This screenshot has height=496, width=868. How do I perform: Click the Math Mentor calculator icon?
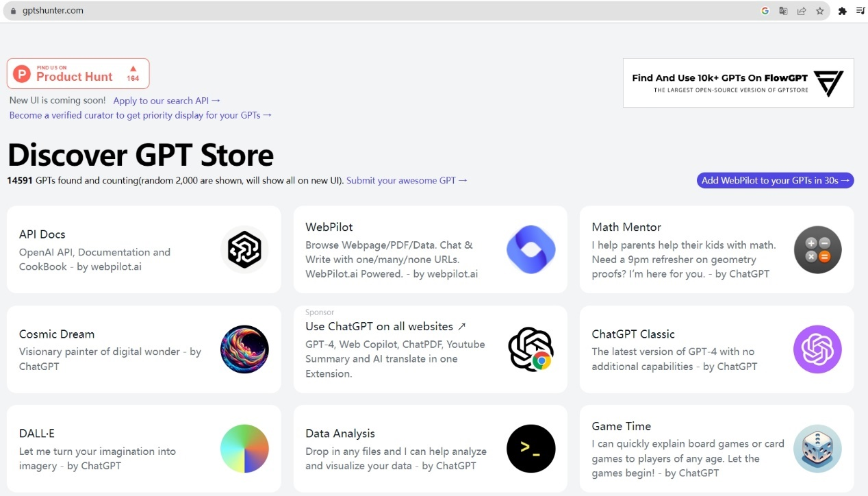click(x=817, y=249)
